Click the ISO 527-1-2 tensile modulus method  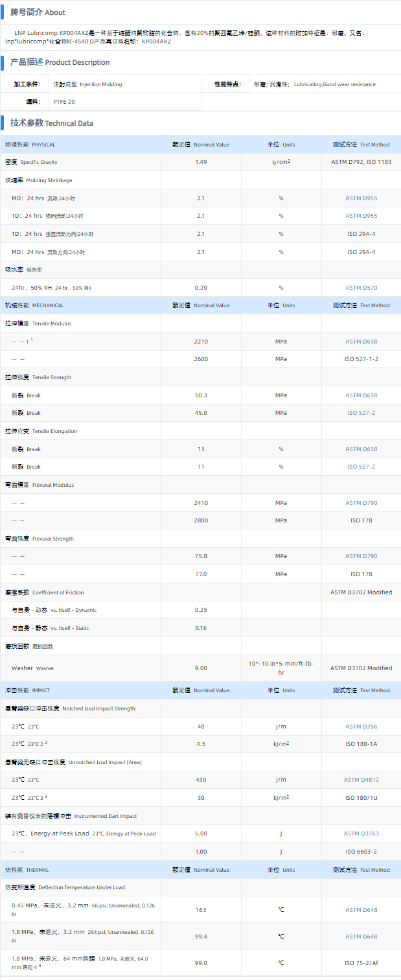361,359
